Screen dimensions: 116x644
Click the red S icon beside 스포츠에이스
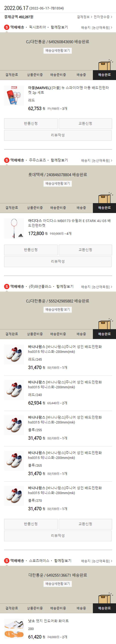click(x=7, y=561)
